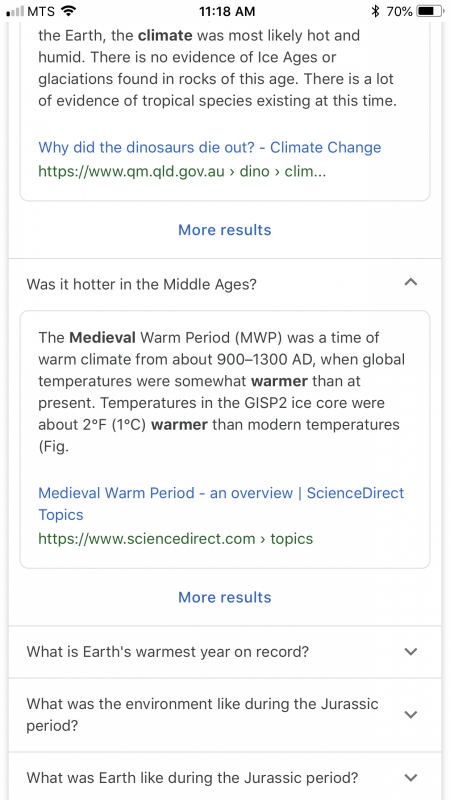This screenshot has width=450, height=800.
Task: Tap the 'What is Earth's warmest year' question text
Action: (167, 652)
